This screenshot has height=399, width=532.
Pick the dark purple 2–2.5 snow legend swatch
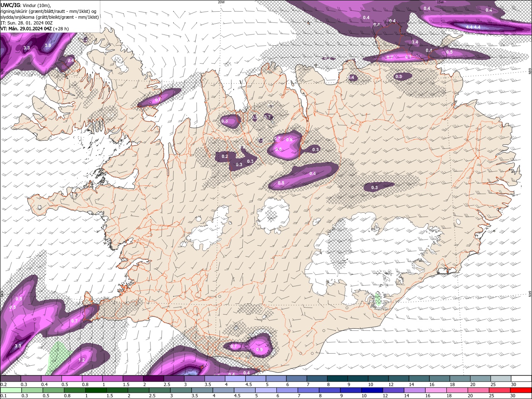153,379
